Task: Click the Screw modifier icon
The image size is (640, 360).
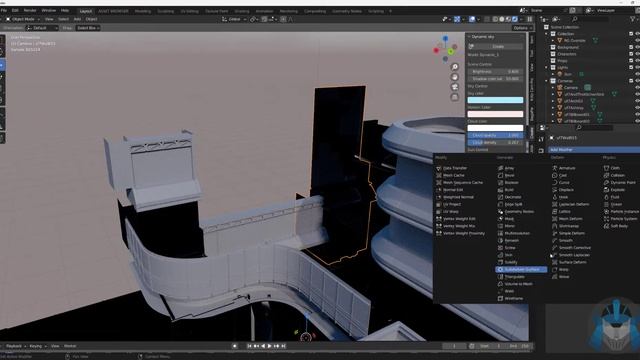Action: pos(500,248)
